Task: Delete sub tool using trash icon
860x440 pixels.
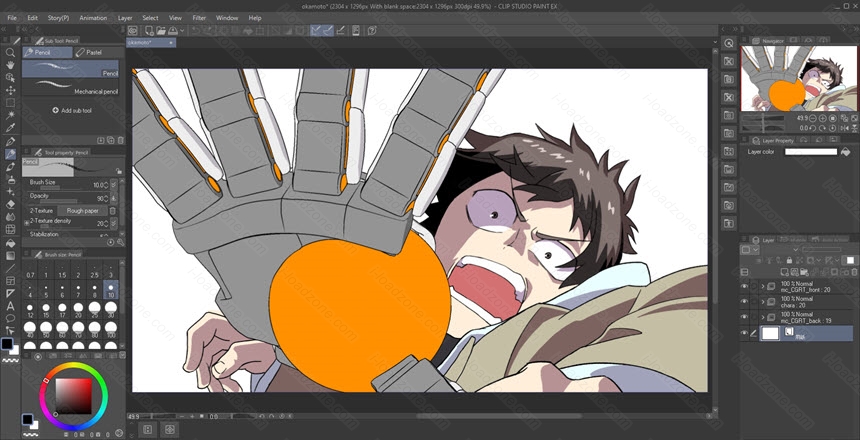Action: pyautogui.click(x=121, y=140)
